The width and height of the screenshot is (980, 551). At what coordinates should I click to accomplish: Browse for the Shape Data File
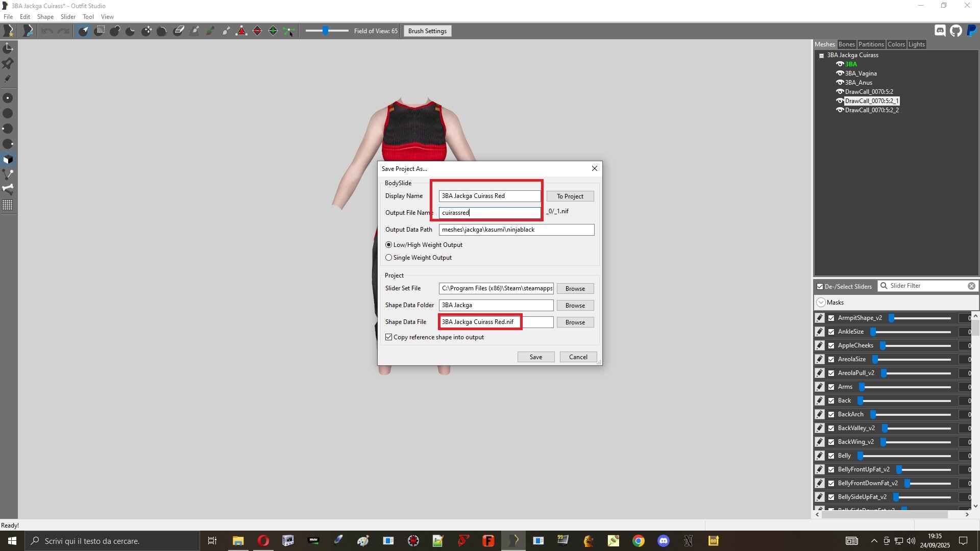point(575,322)
